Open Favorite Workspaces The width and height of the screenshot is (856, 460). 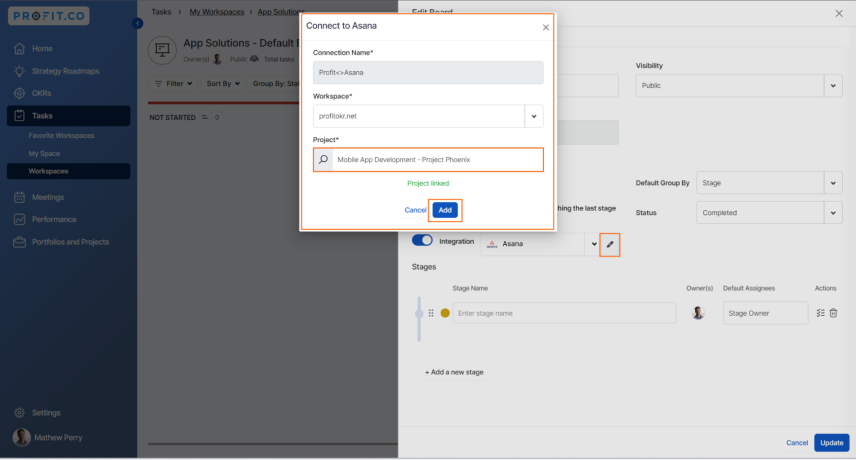click(61, 135)
